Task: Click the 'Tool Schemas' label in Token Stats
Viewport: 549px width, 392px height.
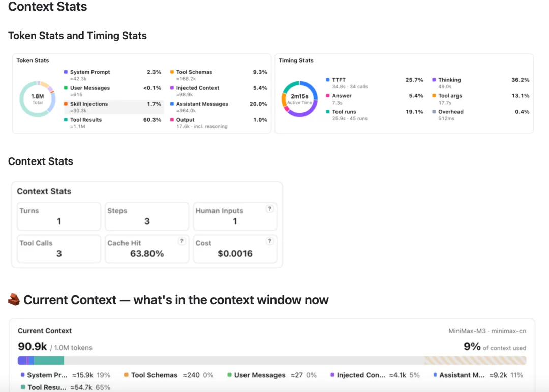Action: 194,72
